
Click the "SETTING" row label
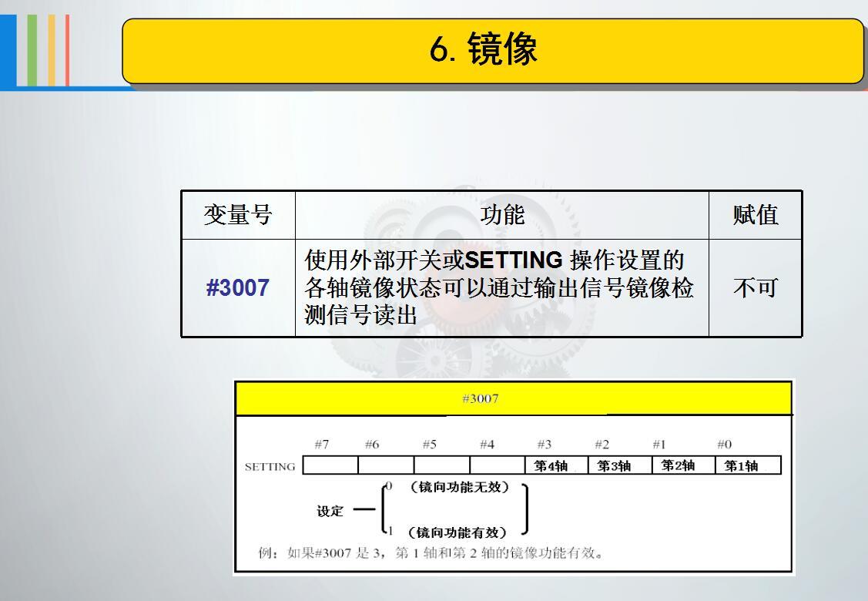click(270, 467)
